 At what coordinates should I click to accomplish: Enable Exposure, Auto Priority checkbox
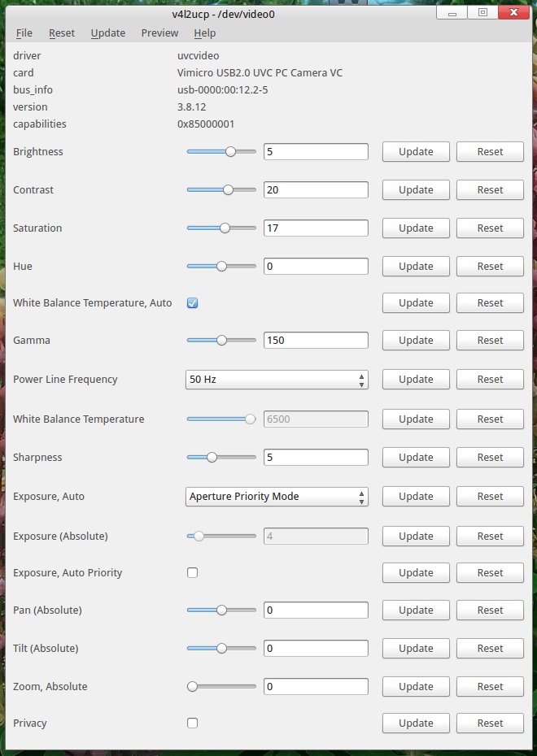(193, 573)
